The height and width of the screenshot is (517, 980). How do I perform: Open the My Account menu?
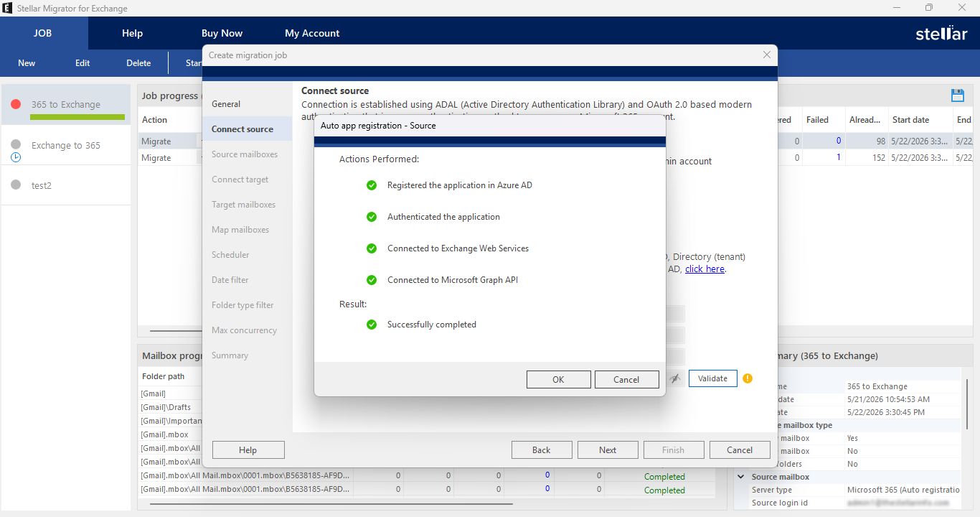pyautogui.click(x=312, y=33)
